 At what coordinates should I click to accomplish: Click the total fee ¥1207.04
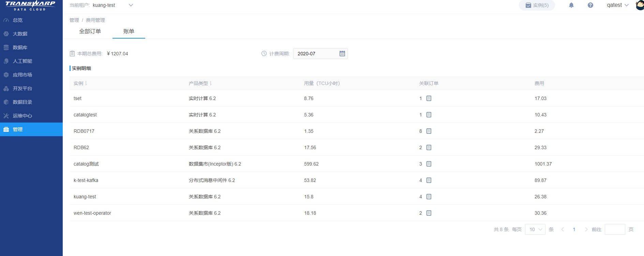[117, 54]
